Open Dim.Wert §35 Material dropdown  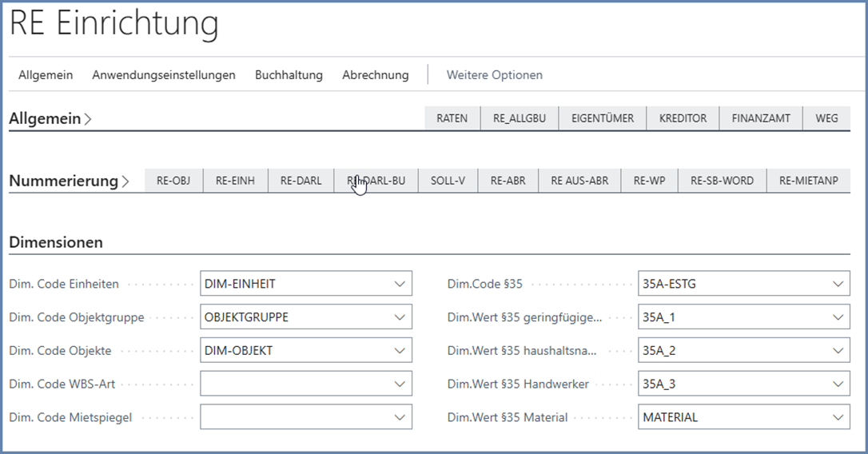pos(837,417)
